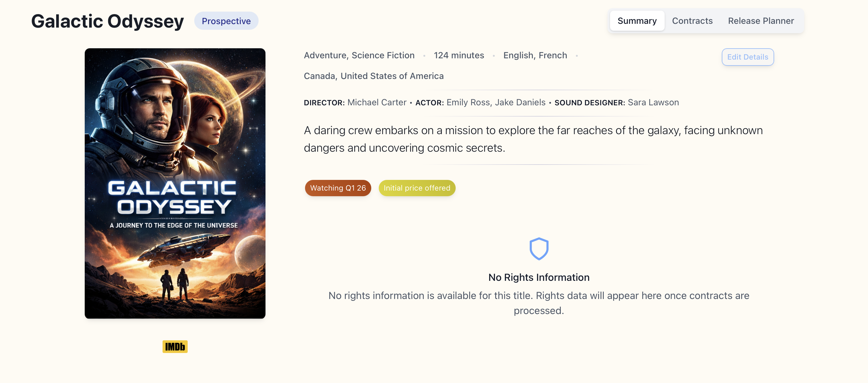Click sound designer Sara Lawson
The image size is (868, 383).
[653, 102]
